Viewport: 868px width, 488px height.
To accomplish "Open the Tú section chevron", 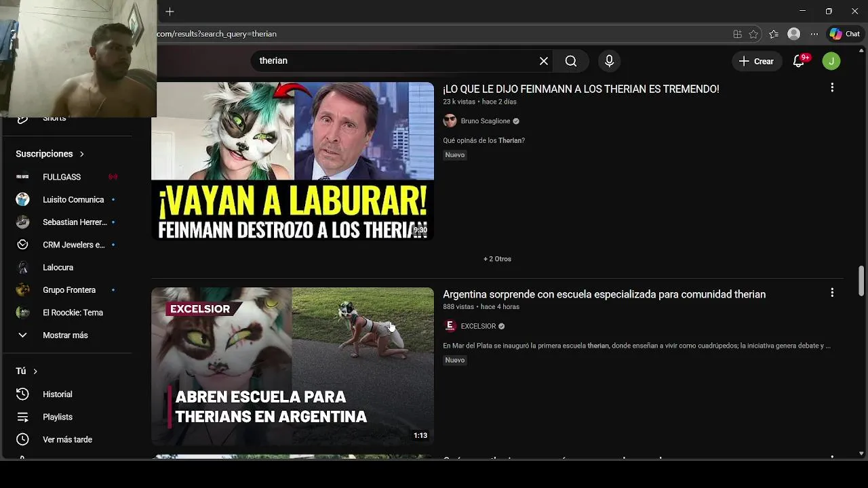I will pos(35,371).
